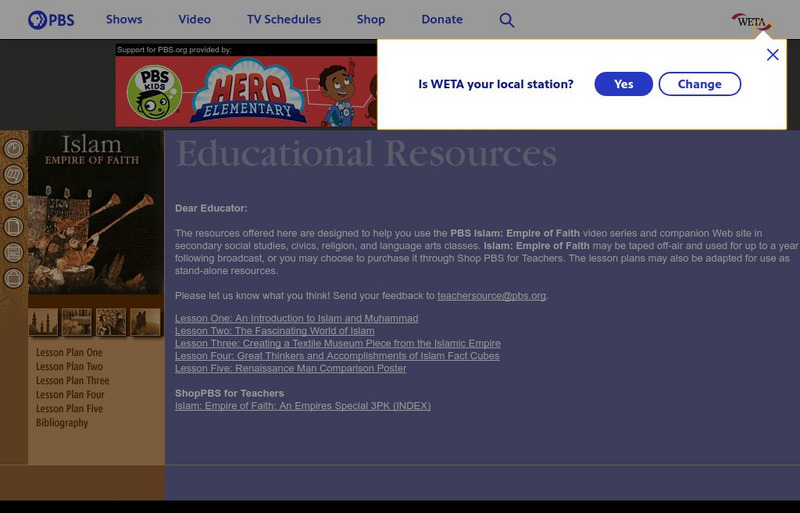Open the document page sidebar icon

click(14, 226)
